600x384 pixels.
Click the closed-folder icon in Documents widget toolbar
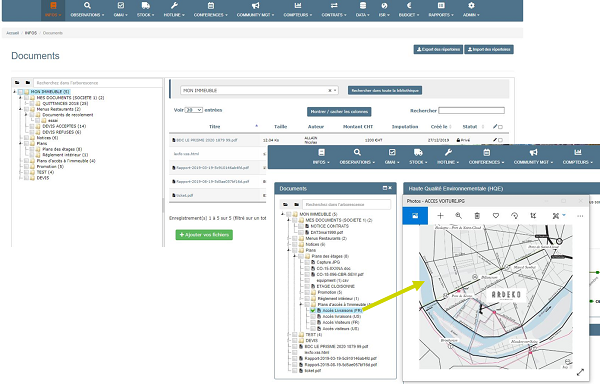click(297, 205)
